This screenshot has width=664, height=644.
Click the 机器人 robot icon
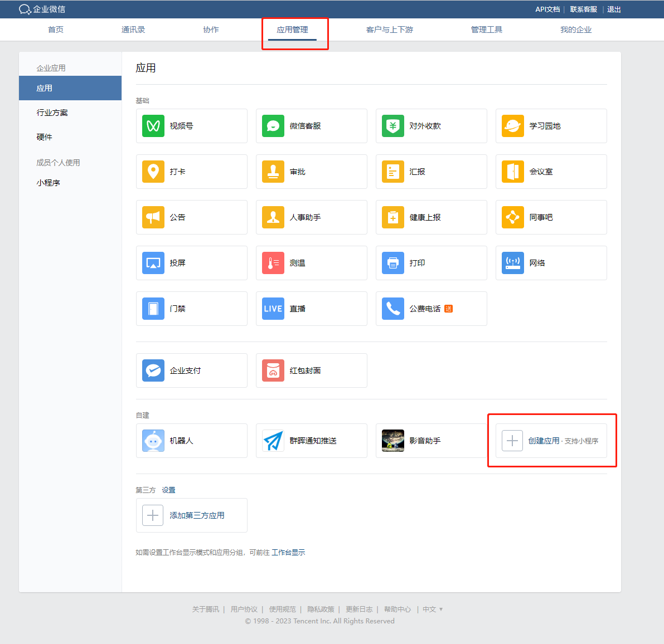tap(153, 441)
